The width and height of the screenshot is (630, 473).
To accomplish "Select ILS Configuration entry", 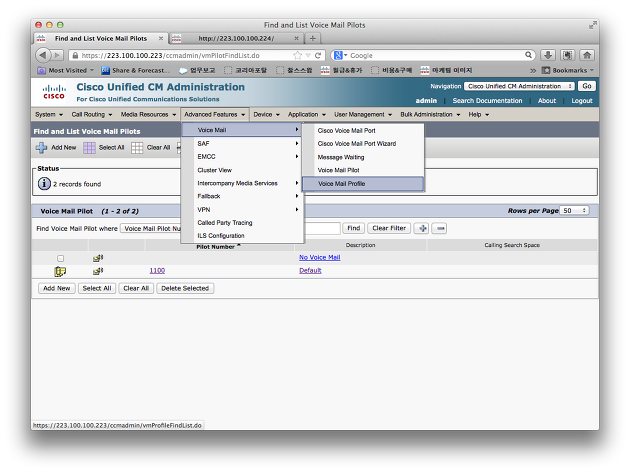I will click(242, 235).
